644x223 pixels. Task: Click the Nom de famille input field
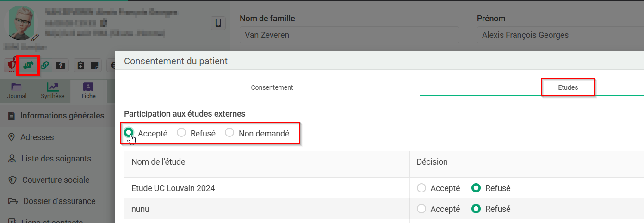point(349,35)
